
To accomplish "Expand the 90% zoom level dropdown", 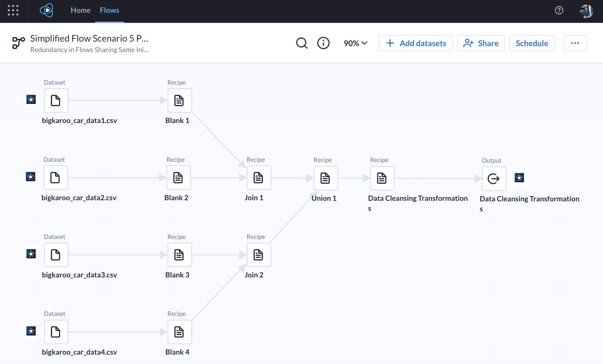I will (x=355, y=43).
